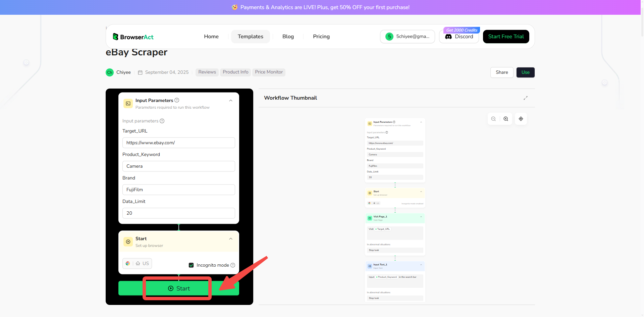
Task: Click the Chiyee author name
Action: click(x=123, y=72)
